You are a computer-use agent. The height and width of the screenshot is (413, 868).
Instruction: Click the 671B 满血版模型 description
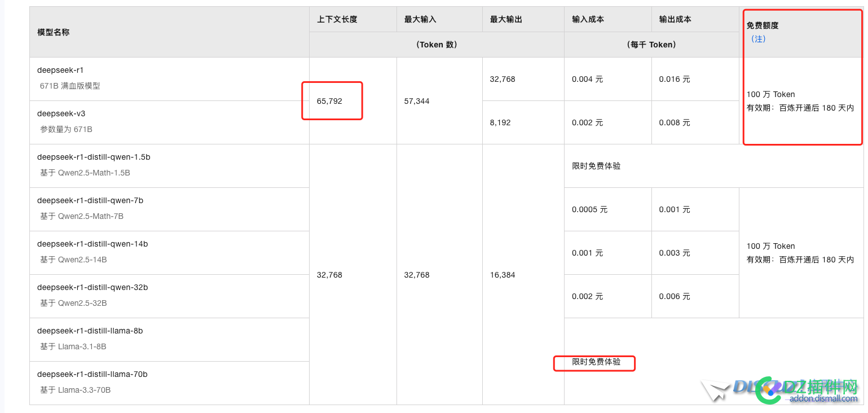[70, 86]
